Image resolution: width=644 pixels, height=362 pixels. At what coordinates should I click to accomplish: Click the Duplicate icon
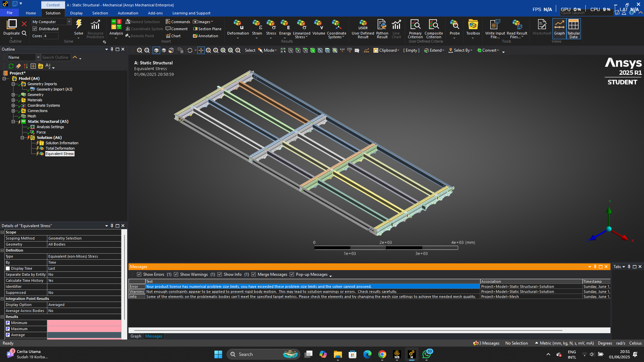coord(11,24)
